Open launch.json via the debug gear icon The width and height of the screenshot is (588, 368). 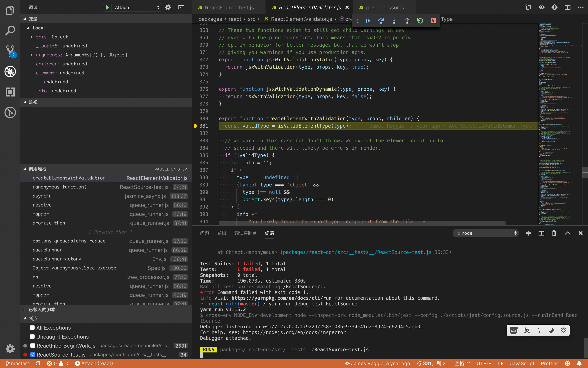[x=168, y=7]
